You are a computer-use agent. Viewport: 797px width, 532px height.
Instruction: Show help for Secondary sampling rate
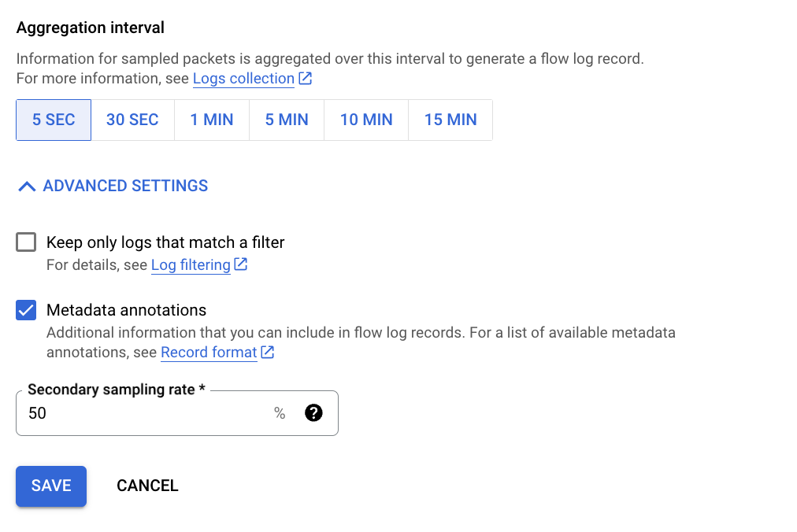(313, 413)
